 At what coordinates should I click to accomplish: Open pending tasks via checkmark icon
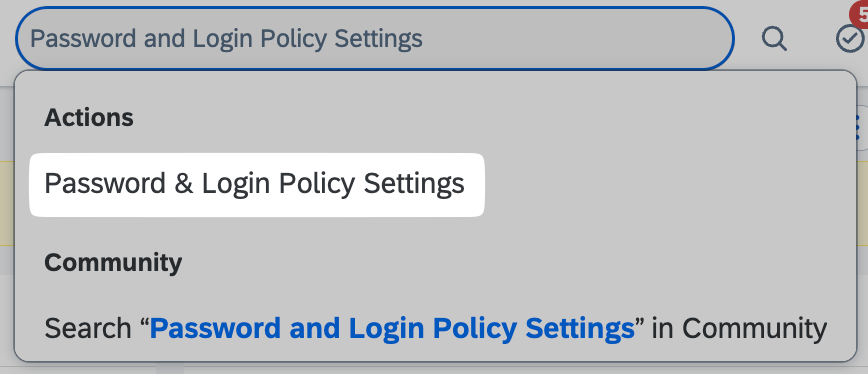(851, 39)
